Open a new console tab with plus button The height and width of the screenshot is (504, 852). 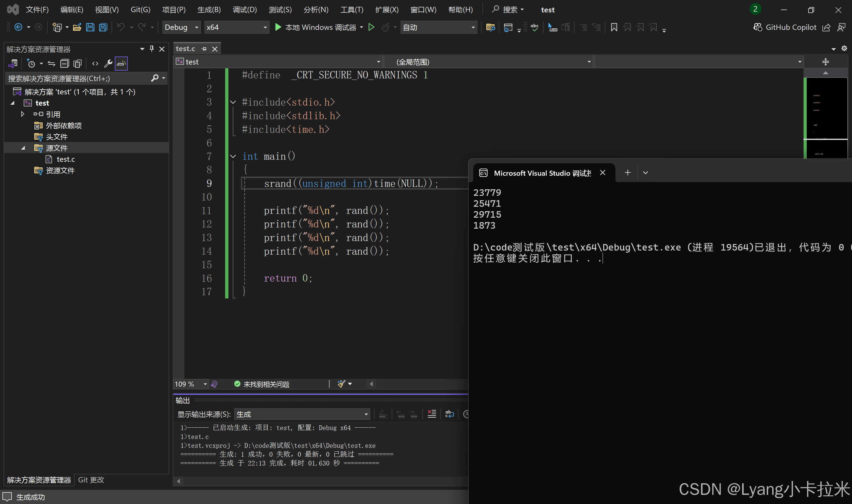pyautogui.click(x=627, y=172)
